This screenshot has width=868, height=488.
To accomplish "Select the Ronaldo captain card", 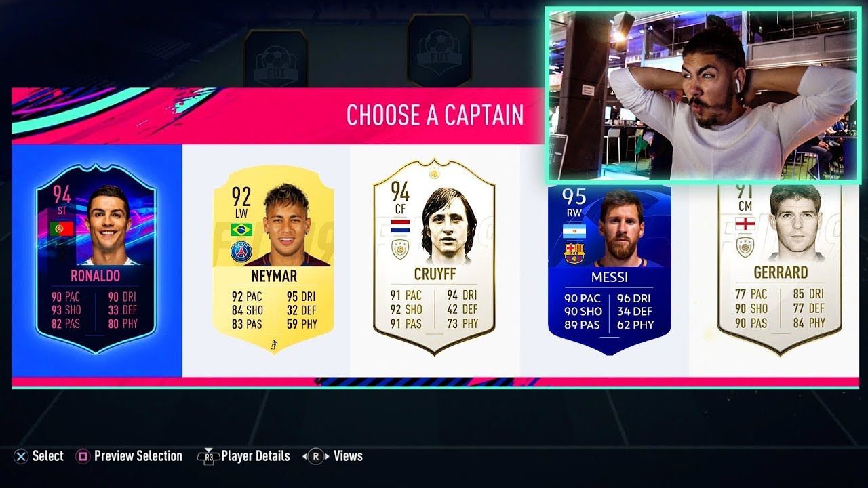I will tap(96, 260).
